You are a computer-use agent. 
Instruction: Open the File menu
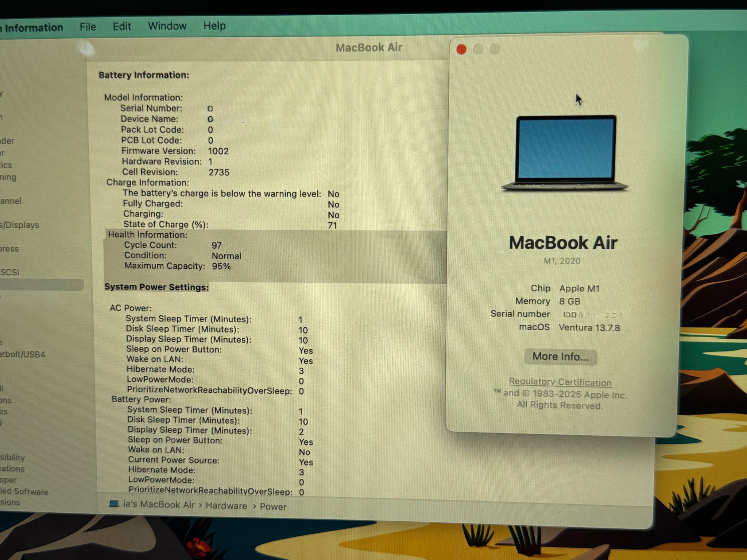coord(88,27)
